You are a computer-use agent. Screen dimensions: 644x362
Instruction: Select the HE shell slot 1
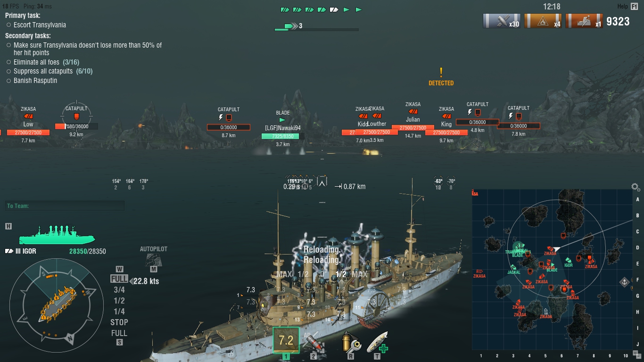coord(286,340)
